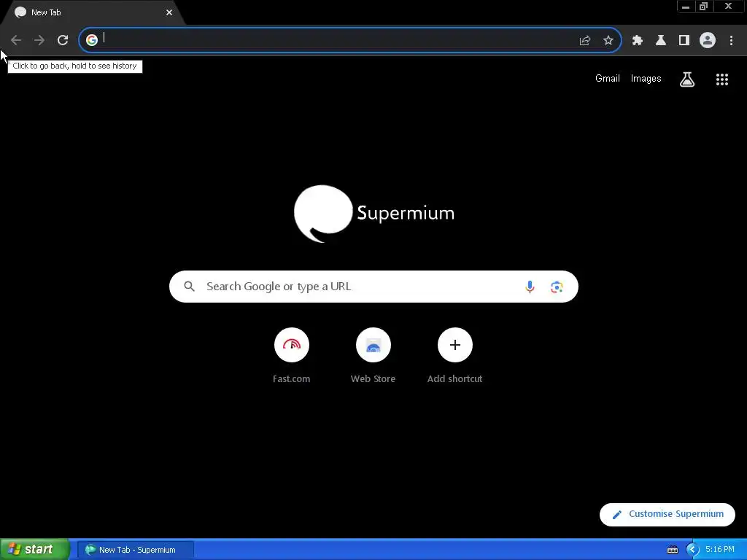Open the Windows start menu
This screenshot has height=560, width=747.
[35, 550]
